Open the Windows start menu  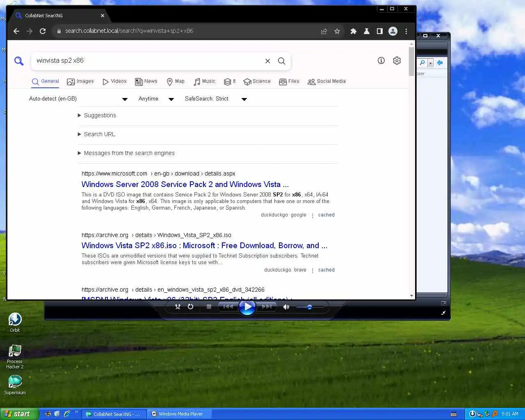pos(19,414)
